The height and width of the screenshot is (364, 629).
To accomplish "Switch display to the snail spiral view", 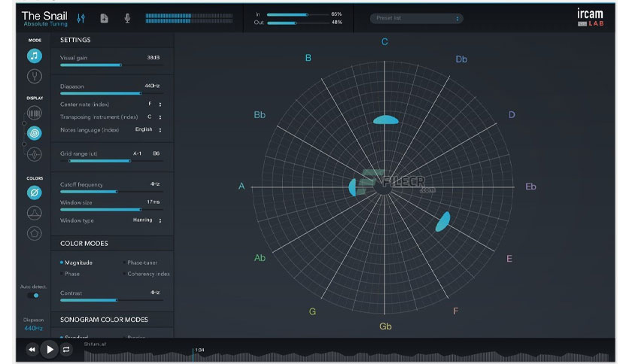I will click(35, 133).
